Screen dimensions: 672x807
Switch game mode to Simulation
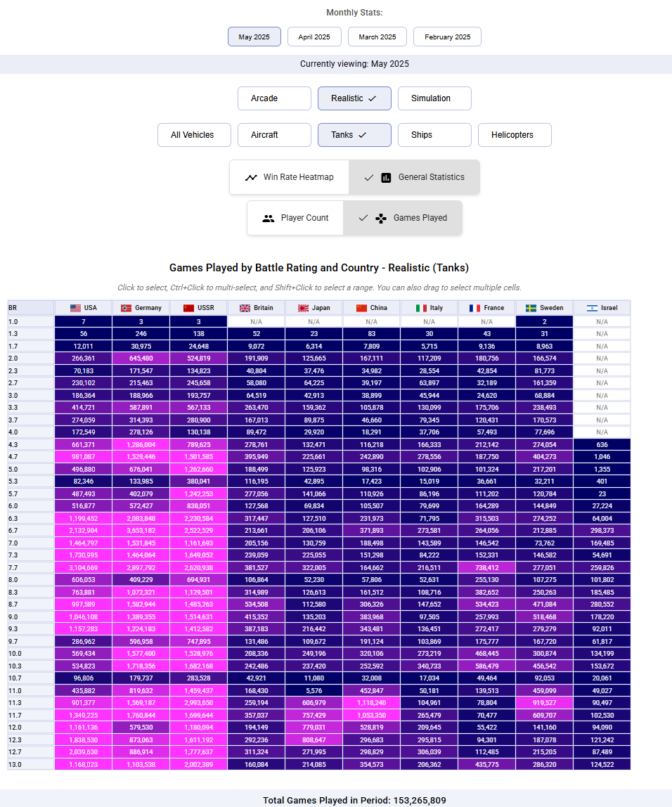(434, 98)
